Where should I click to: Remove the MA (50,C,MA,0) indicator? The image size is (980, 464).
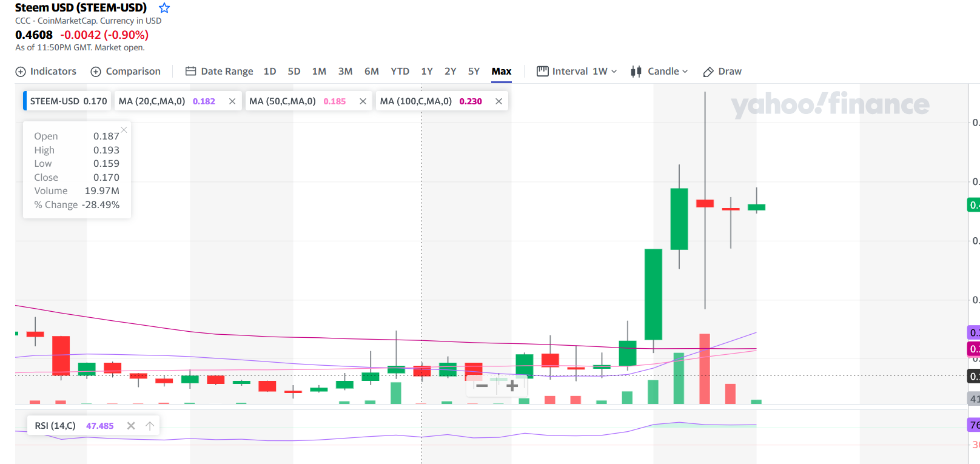pos(363,101)
